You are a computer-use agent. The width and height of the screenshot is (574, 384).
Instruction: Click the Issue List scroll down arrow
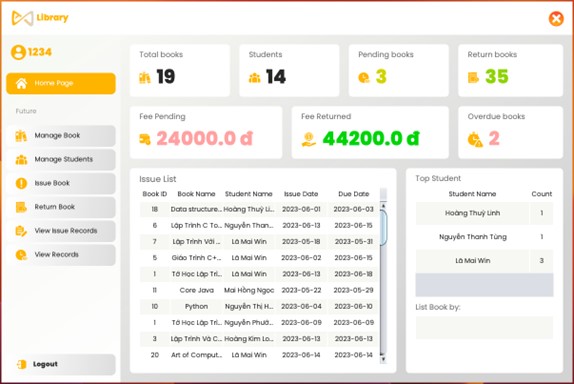pos(383,359)
